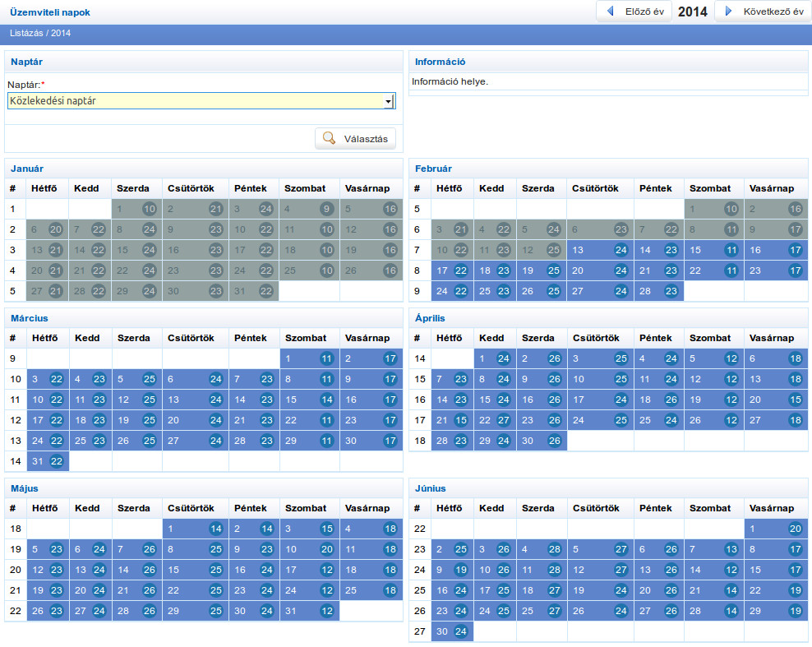Click the Választás search button
This screenshot has width=812, height=647.
point(355,139)
